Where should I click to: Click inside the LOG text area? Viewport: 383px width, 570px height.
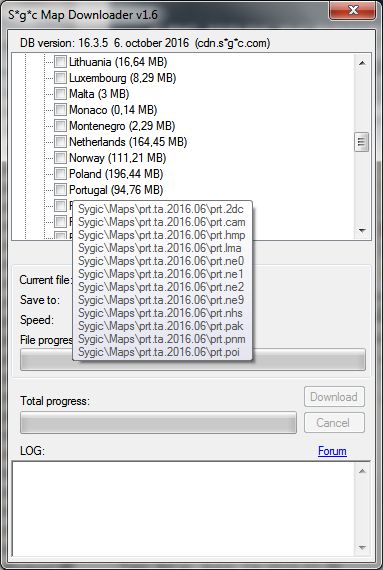click(x=184, y=509)
